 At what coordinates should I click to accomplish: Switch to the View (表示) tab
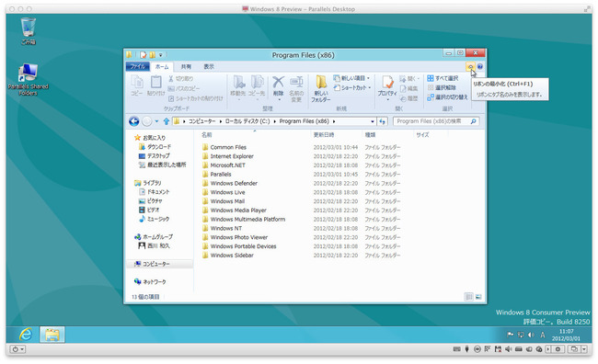click(209, 67)
